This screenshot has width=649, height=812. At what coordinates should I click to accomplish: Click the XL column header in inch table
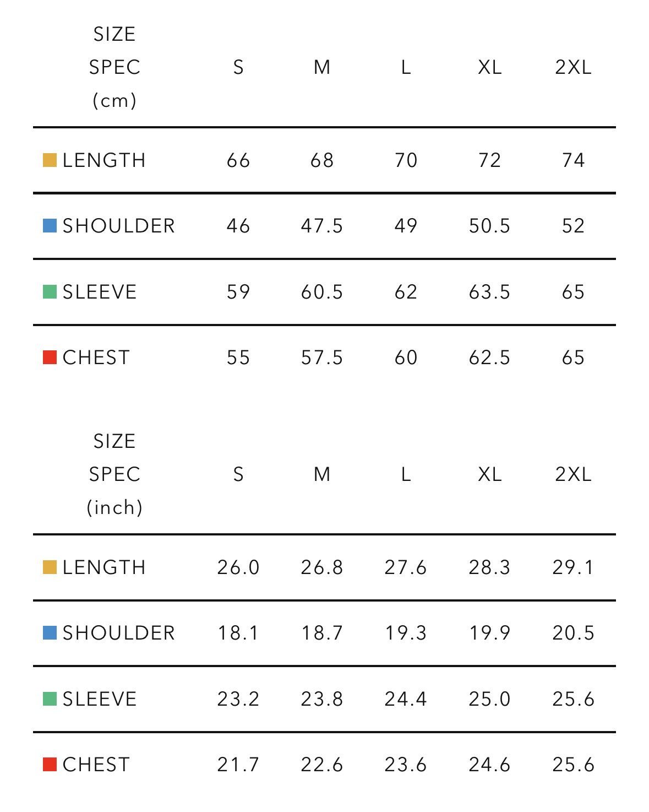[489, 474]
